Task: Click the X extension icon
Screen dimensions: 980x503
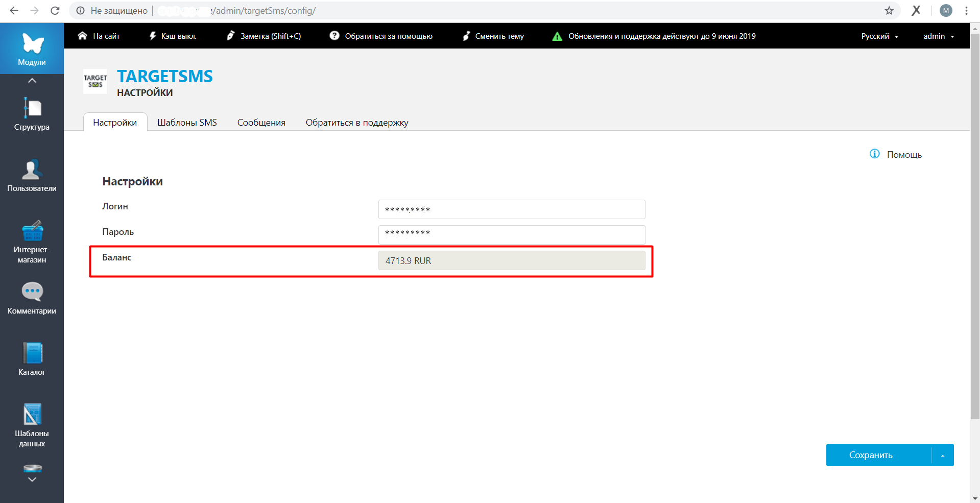Action: pyautogui.click(x=916, y=11)
